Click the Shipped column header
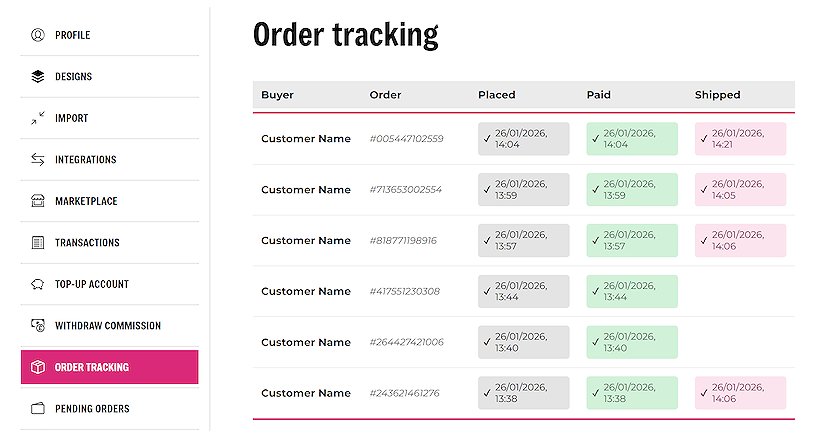The height and width of the screenshot is (431, 823). [x=717, y=95]
